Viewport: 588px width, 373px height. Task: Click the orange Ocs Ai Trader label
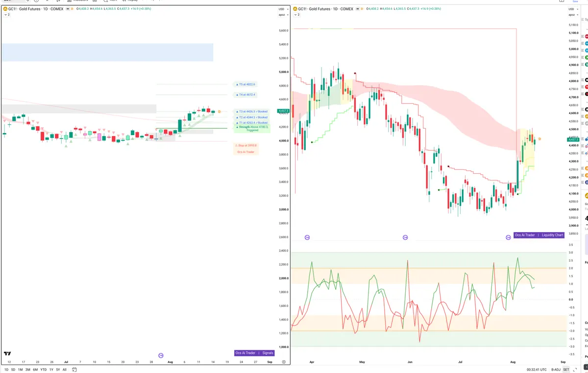point(246,152)
